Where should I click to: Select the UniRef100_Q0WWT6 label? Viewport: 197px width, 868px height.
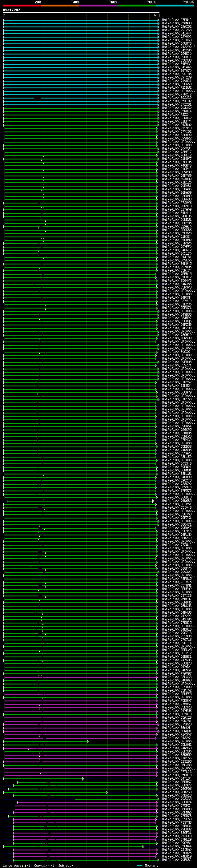click(176, 44)
